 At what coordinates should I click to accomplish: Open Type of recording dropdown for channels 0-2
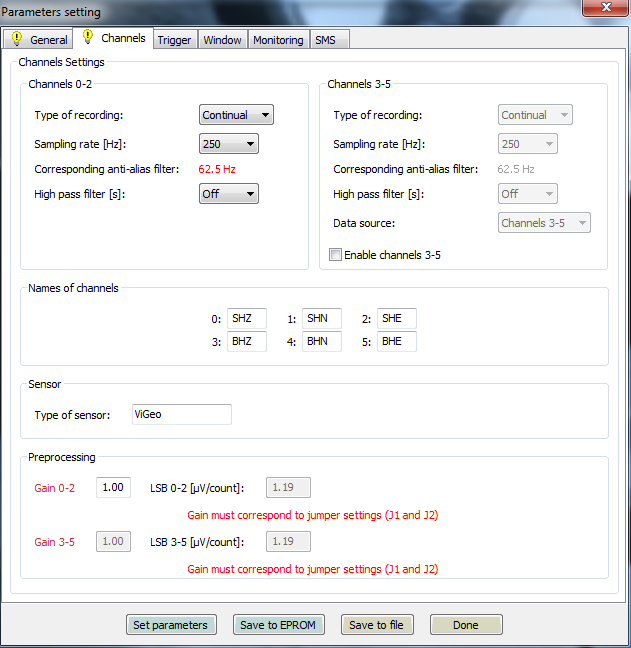pyautogui.click(x=236, y=114)
